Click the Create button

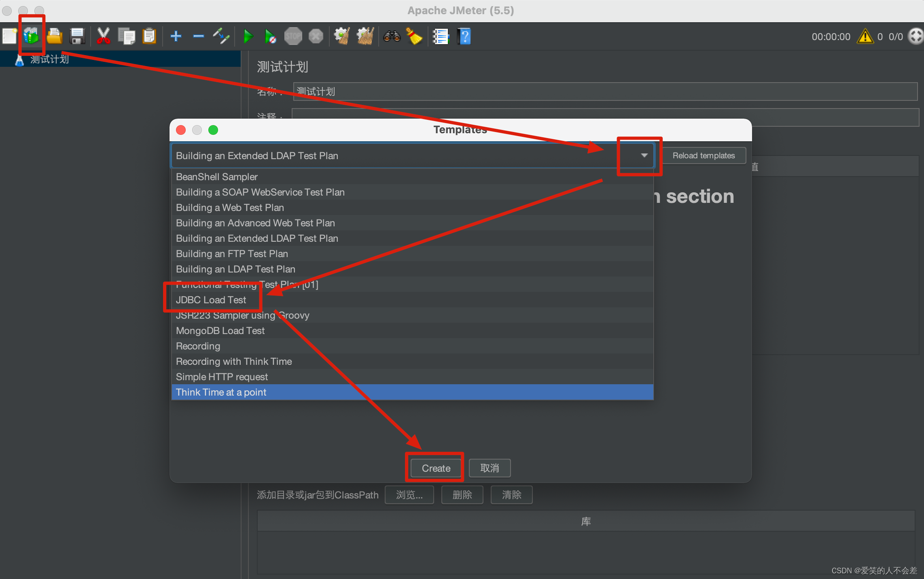436,468
